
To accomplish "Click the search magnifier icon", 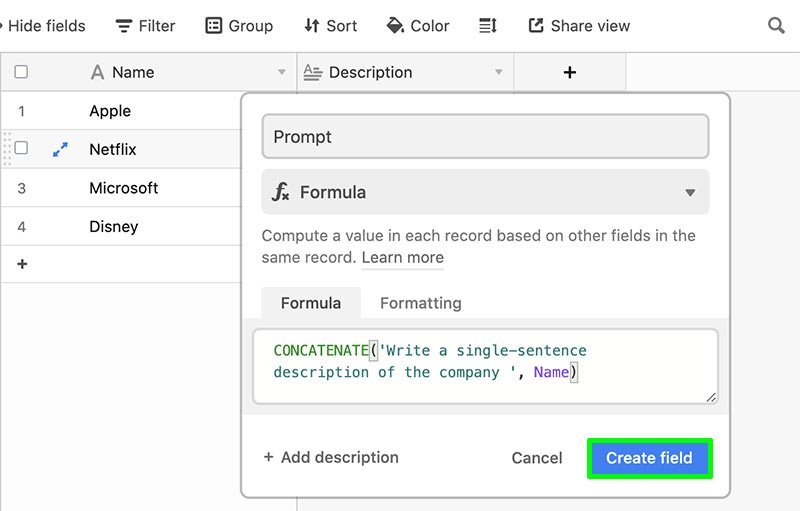I will pyautogui.click(x=776, y=25).
